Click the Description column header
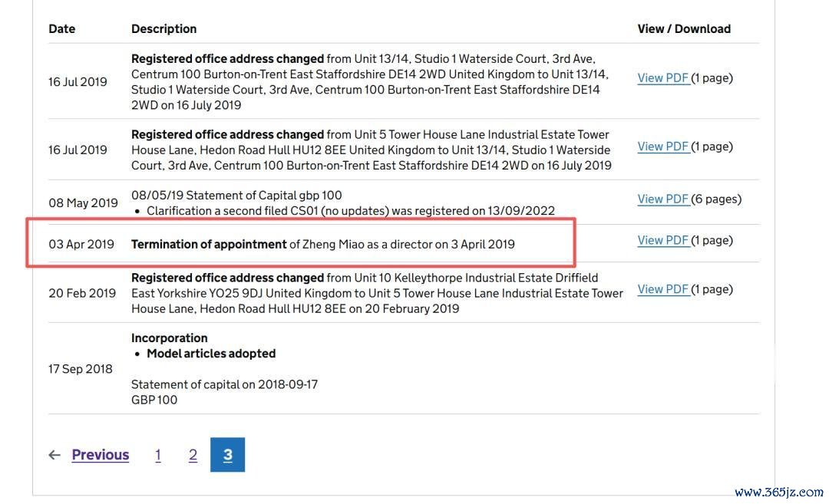 click(163, 28)
